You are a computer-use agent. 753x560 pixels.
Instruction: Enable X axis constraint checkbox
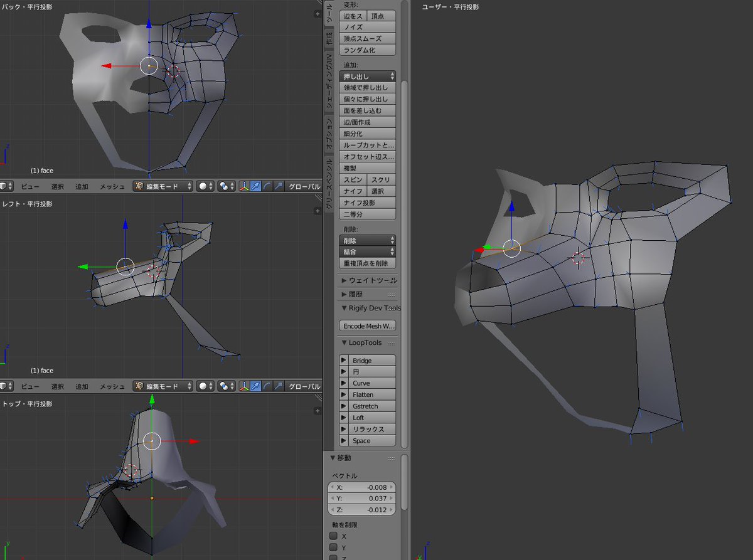pyautogui.click(x=333, y=536)
